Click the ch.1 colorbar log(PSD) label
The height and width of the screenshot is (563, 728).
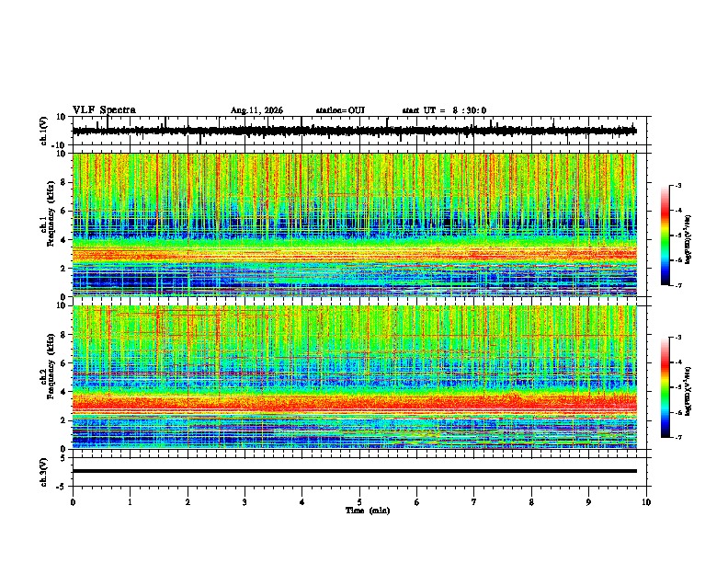coord(688,240)
